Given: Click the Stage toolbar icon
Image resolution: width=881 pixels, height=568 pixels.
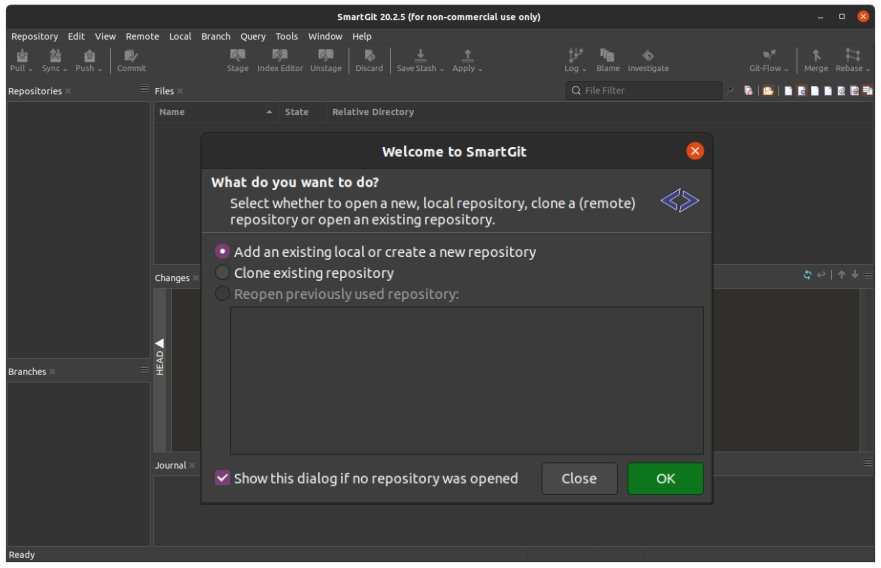Looking at the screenshot, I should [238, 56].
